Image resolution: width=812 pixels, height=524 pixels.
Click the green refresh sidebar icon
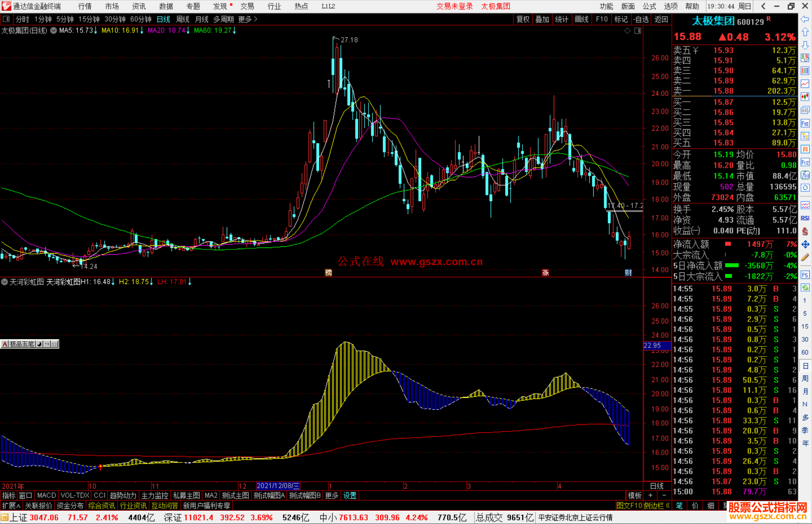click(805, 288)
